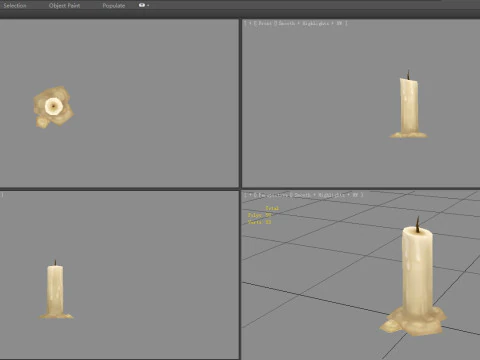Select the candle in the top-down viewport
The width and height of the screenshot is (480, 360).
coord(53,107)
